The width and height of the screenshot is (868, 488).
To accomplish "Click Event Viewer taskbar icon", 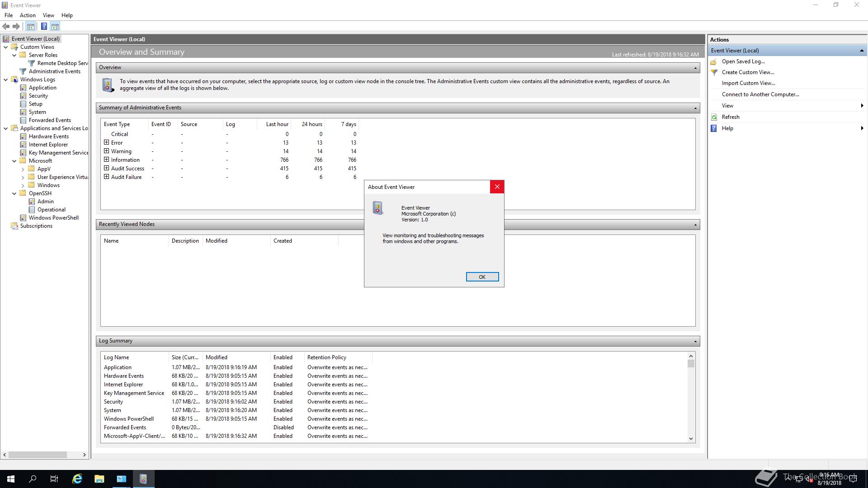I will point(143,479).
